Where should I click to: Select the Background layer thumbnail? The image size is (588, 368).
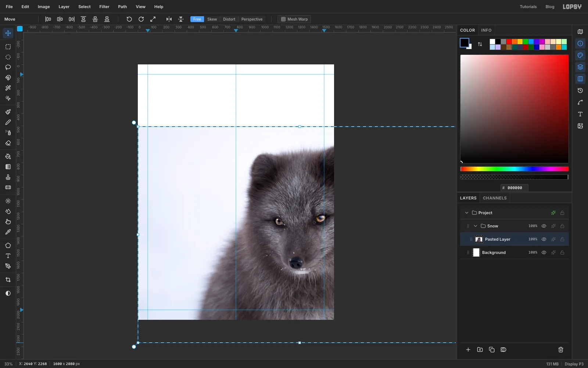476,252
